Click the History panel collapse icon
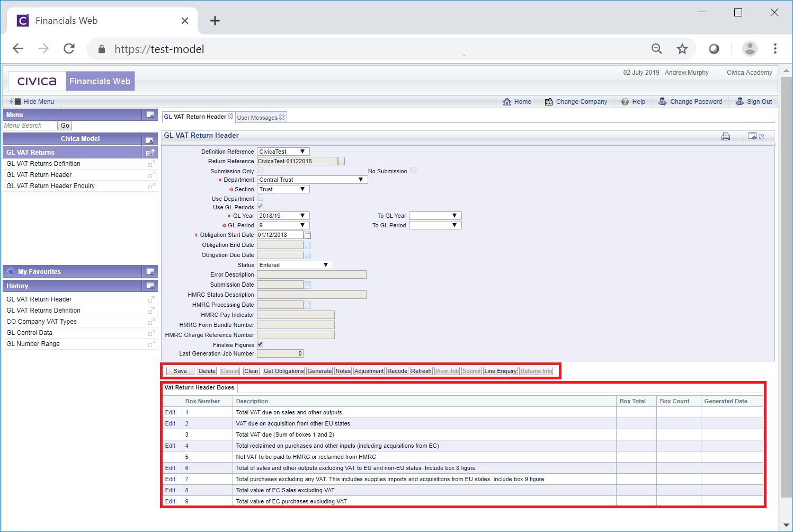793x532 pixels. 150,286
